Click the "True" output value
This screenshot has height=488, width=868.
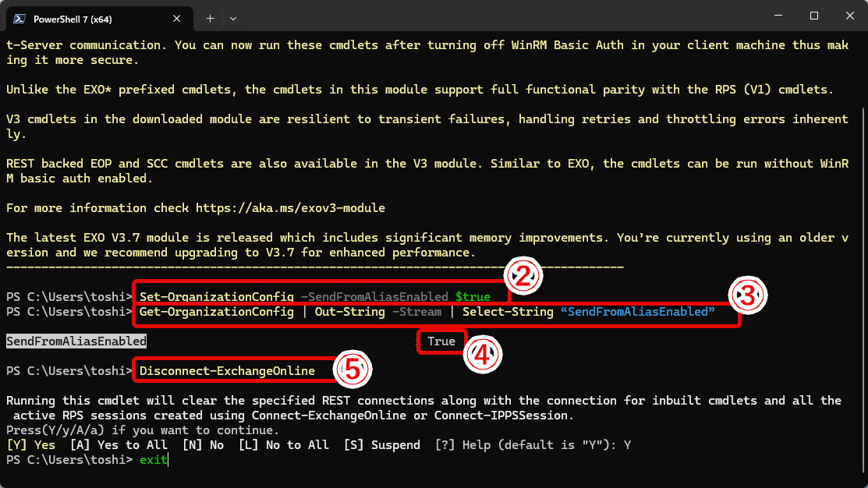point(441,341)
